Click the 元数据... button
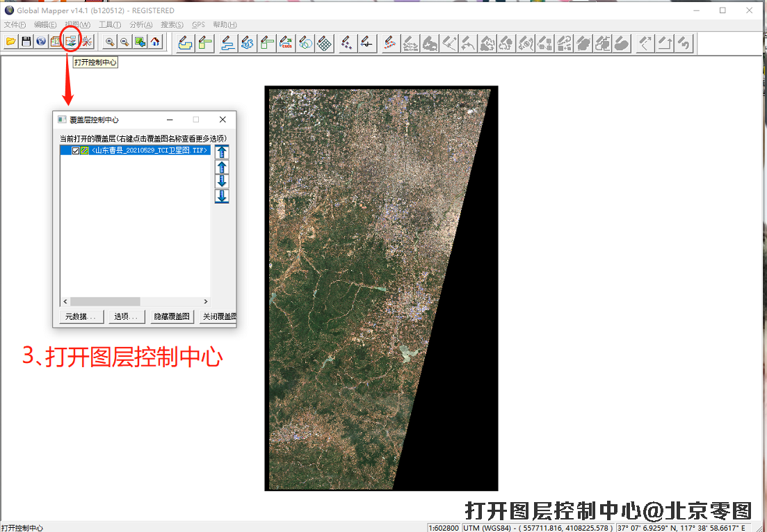767x532 pixels. 81,316
